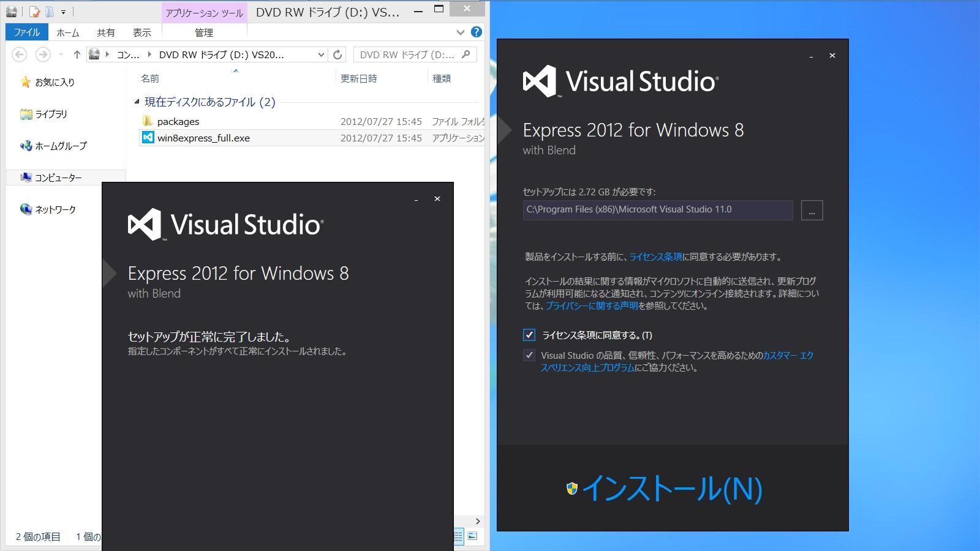
Task: Open the プライバシーに関する声明 link
Action: 592,306
